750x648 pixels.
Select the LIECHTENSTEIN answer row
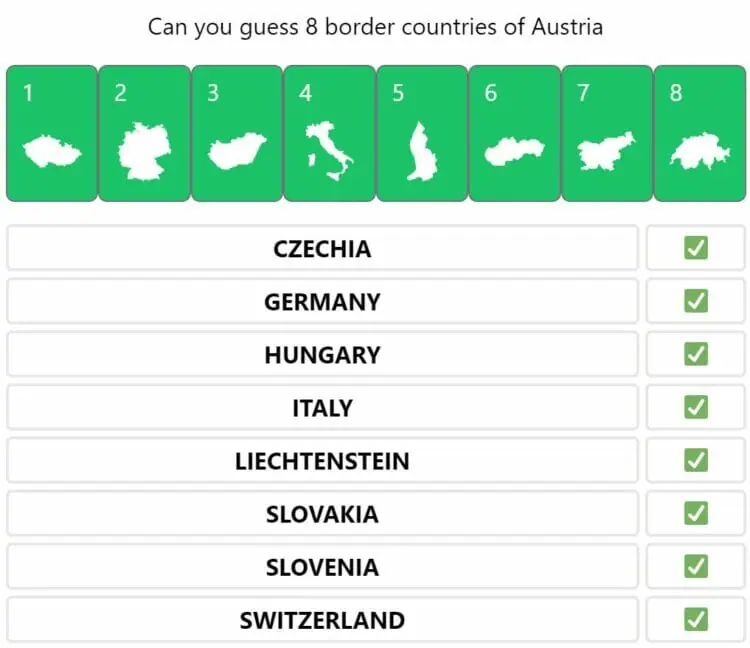(x=322, y=460)
